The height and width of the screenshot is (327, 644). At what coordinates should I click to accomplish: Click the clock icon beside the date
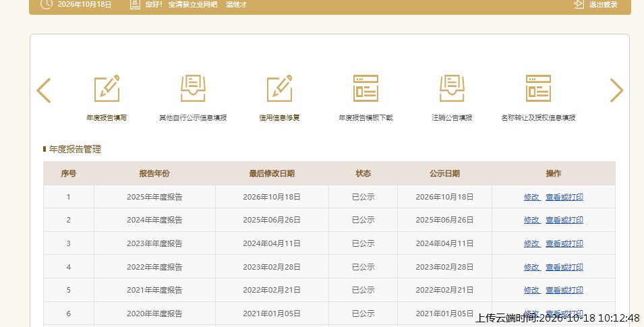point(47,5)
